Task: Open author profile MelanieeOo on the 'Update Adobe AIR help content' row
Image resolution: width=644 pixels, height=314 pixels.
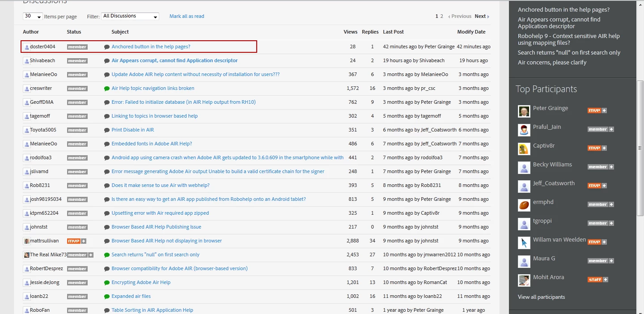Action: coord(43,74)
